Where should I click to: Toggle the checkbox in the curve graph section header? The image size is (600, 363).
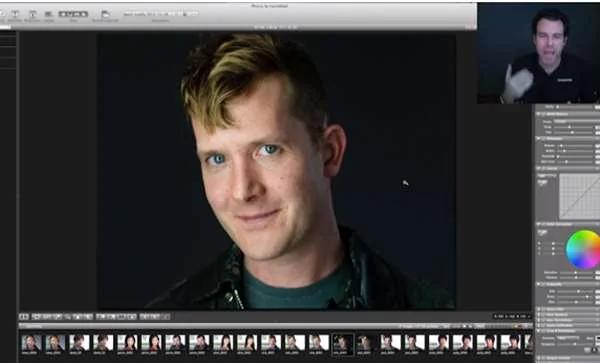coord(543,168)
